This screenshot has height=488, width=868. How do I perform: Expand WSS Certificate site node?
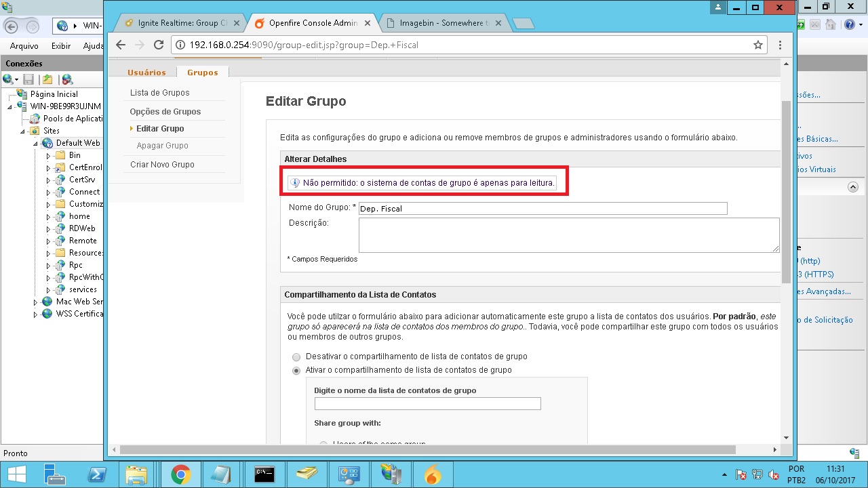(x=35, y=314)
